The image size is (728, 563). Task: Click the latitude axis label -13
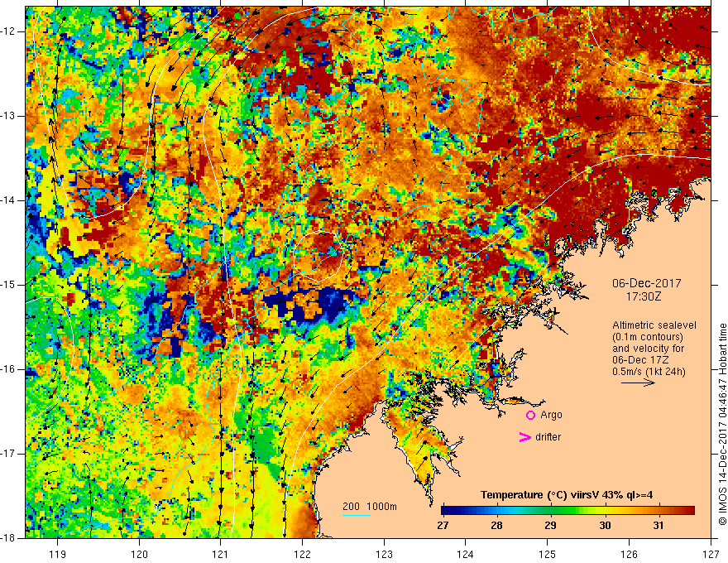(x=8, y=116)
